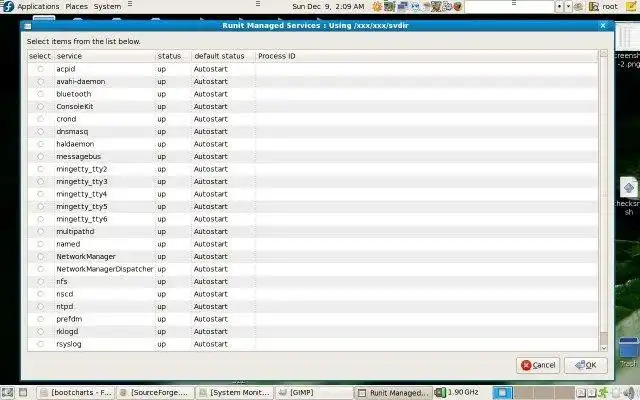Click the NetworkManagerDispatcher service name
Screen dimensions: 640x400
pyautogui.click(x=105, y=269)
